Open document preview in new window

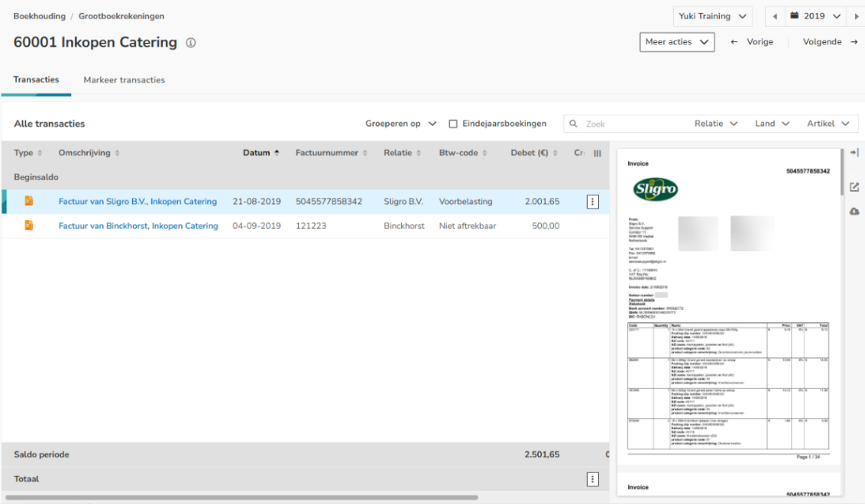[854, 188]
